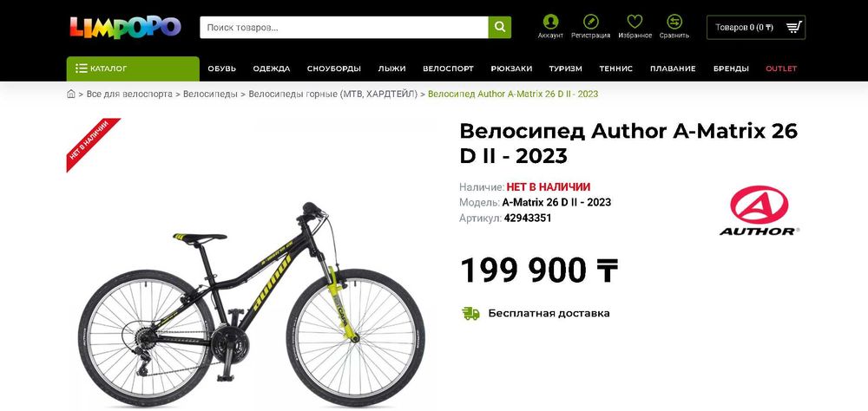Select ВЕЛОСПОРТ in navigation bar
Viewport: 868px width, 411px height.
[449, 68]
